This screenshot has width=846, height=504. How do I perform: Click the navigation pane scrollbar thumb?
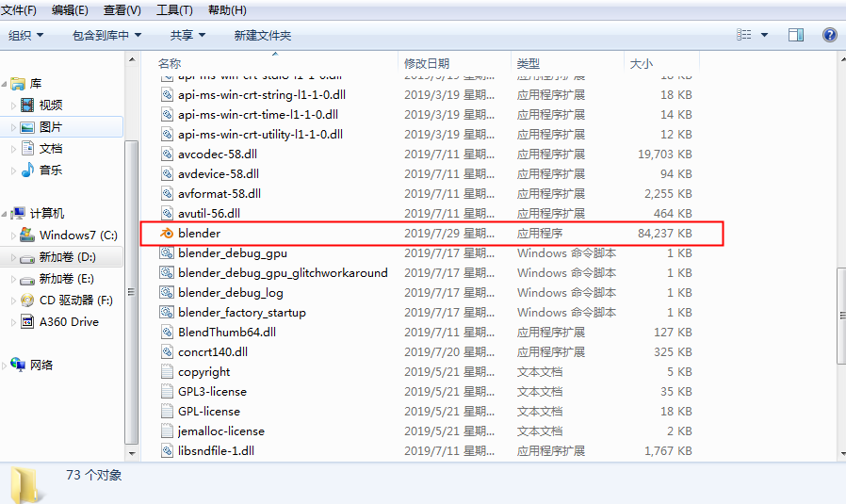pyautogui.click(x=131, y=292)
